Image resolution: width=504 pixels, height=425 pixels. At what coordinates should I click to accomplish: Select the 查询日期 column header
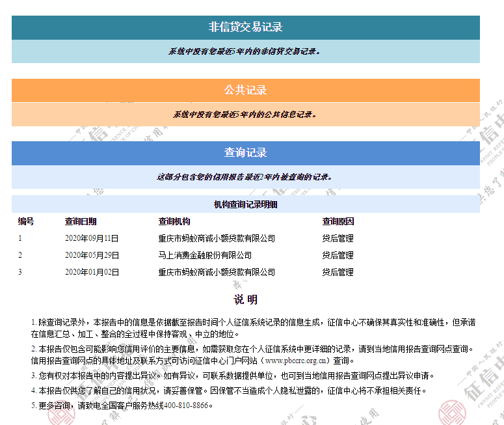[81, 221]
